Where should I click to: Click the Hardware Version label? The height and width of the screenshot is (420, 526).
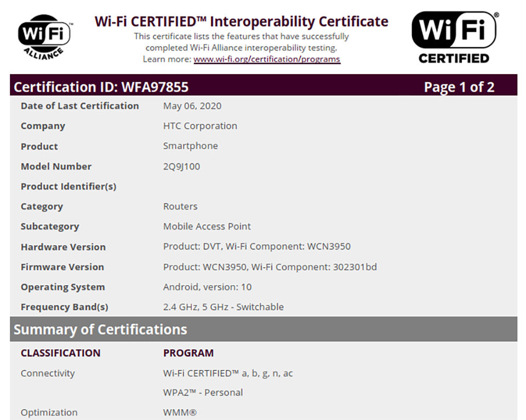tap(63, 247)
